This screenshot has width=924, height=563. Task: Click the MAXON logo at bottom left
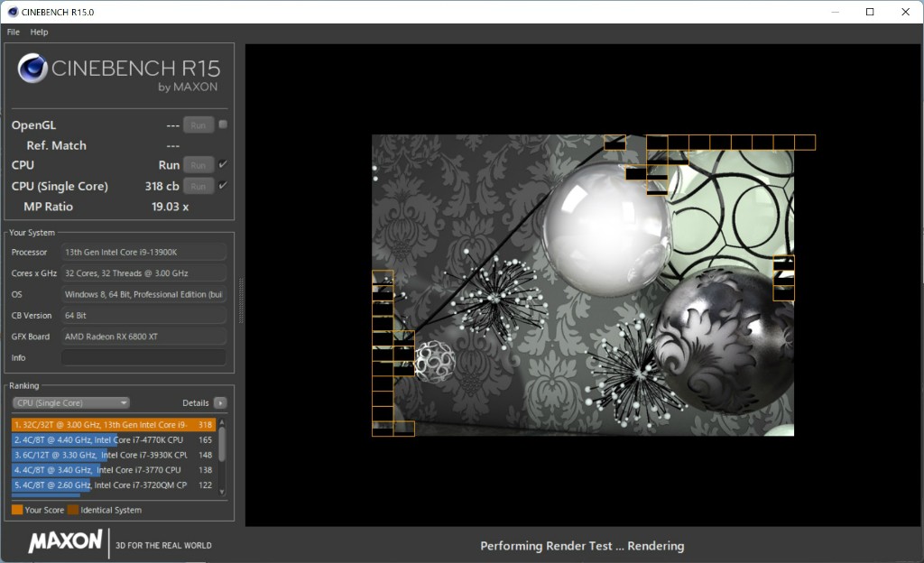[65, 541]
